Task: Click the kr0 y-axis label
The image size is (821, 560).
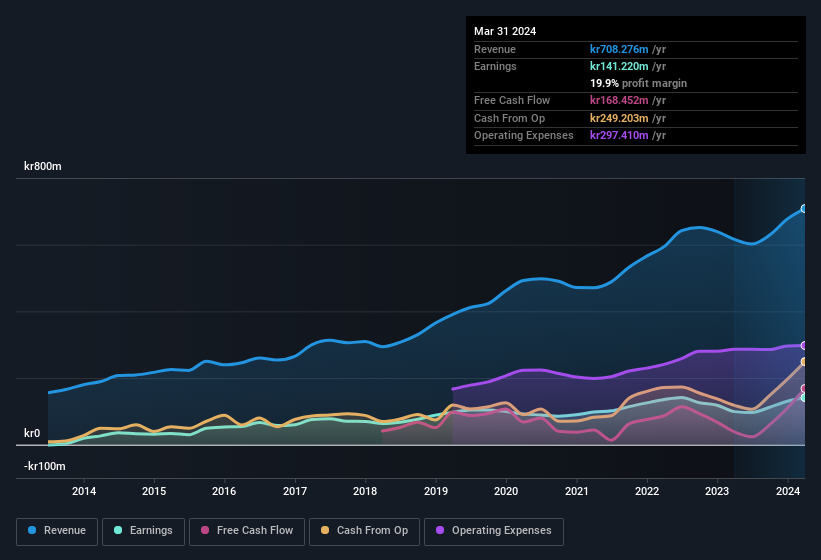Action: [31, 433]
